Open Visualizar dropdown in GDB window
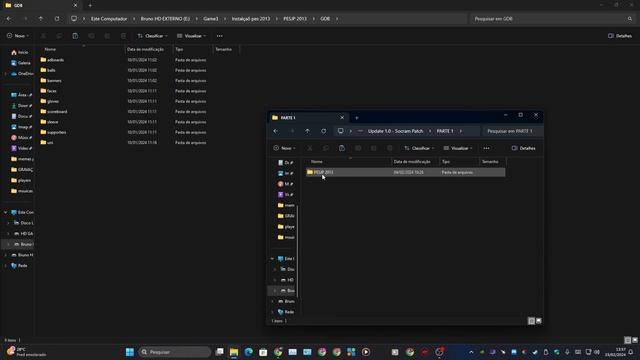 pos(191,36)
